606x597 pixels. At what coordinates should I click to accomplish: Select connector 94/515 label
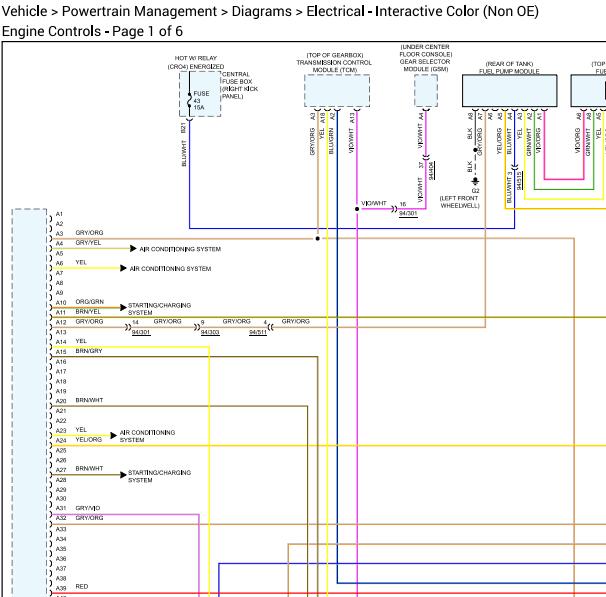tap(519, 180)
